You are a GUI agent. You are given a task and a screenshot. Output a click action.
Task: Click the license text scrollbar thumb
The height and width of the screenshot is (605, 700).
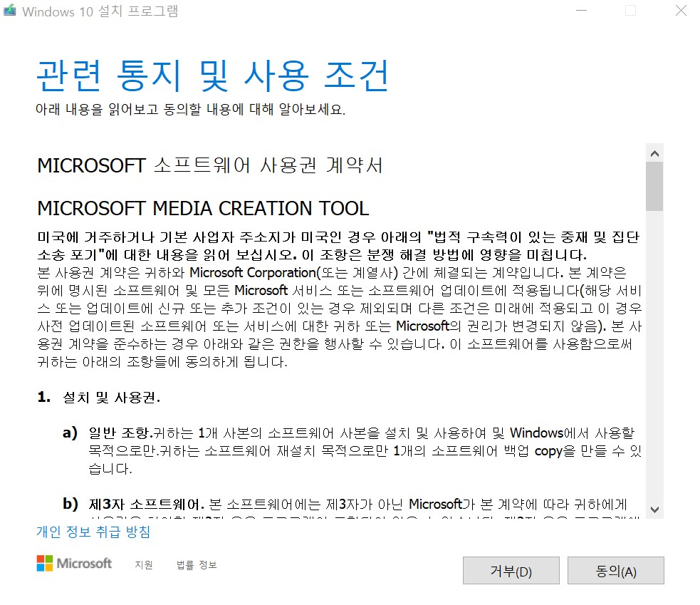click(x=655, y=186)
